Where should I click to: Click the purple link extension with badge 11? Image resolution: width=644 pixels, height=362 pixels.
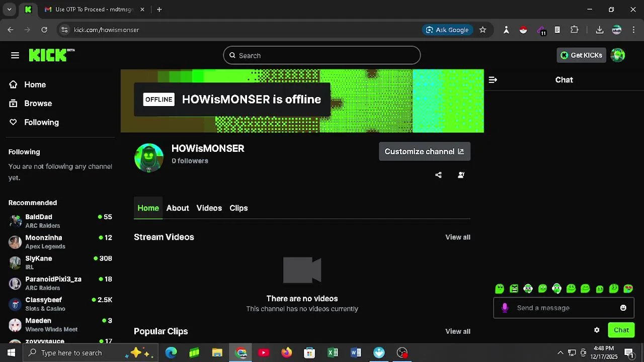(541, 30)
